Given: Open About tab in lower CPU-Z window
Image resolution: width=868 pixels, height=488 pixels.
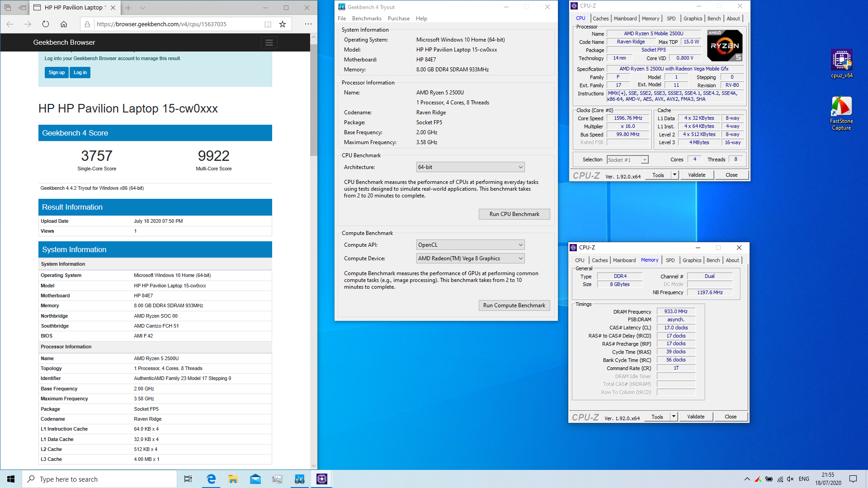Looking at the screenshot, I should [x=732, y=260].
